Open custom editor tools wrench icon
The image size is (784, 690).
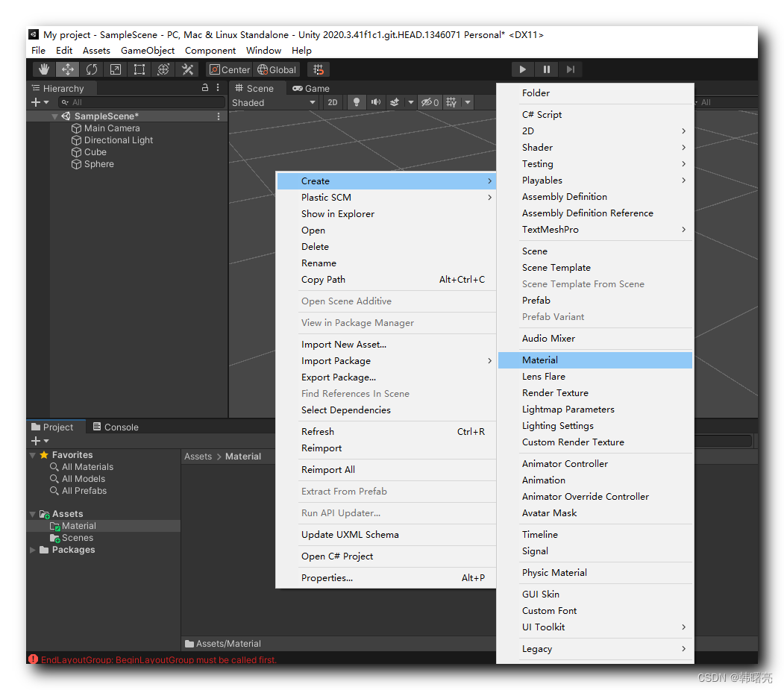[x=187, y=69]
